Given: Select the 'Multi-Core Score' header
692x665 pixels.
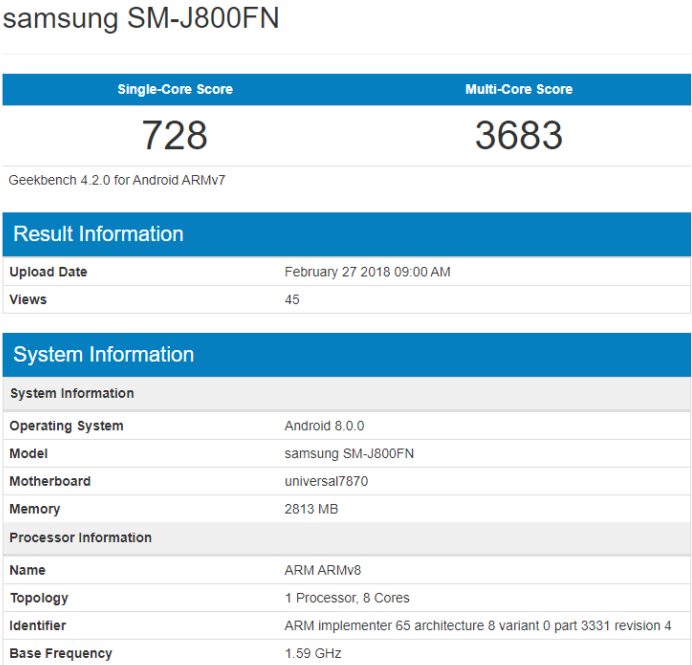Looking at the screenshot, I should (x=519, y=89).
